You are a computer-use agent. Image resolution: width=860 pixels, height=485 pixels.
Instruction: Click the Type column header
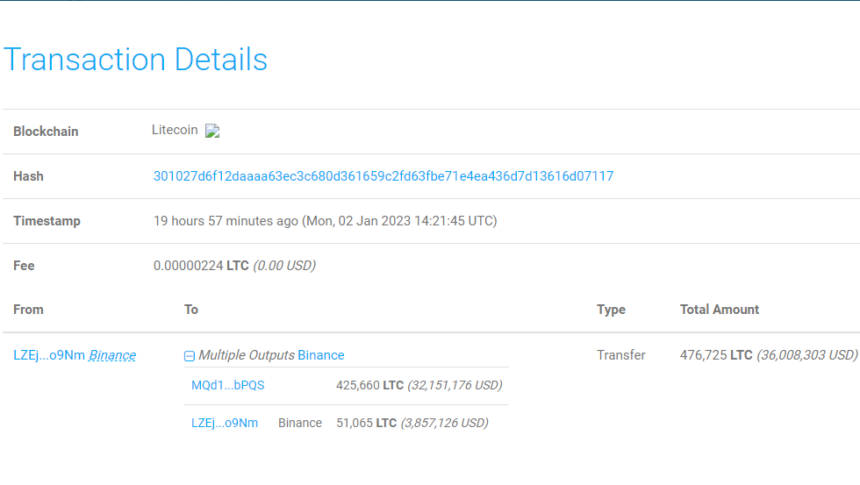tap(611, 309)
